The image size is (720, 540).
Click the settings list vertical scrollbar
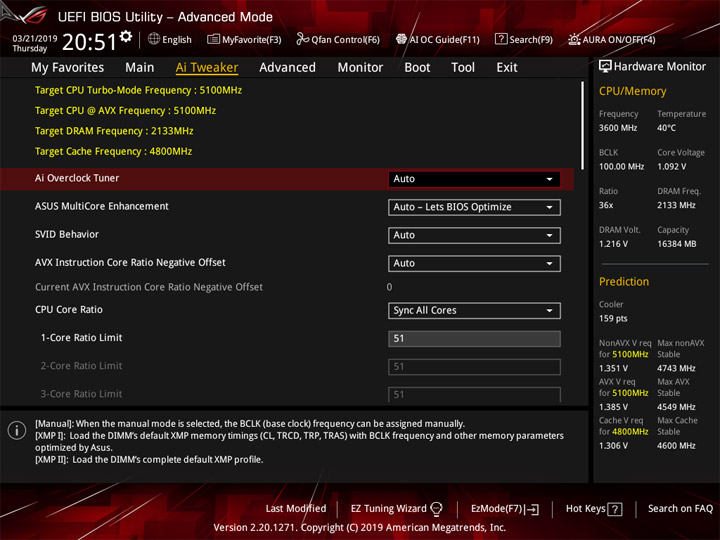583,125
